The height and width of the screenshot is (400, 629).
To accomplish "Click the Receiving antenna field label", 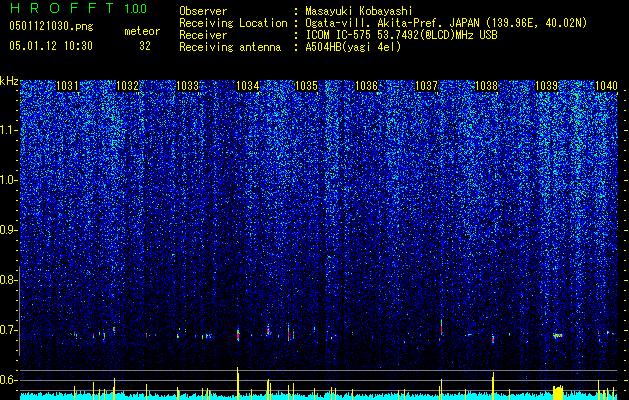I will pos(230,47).
